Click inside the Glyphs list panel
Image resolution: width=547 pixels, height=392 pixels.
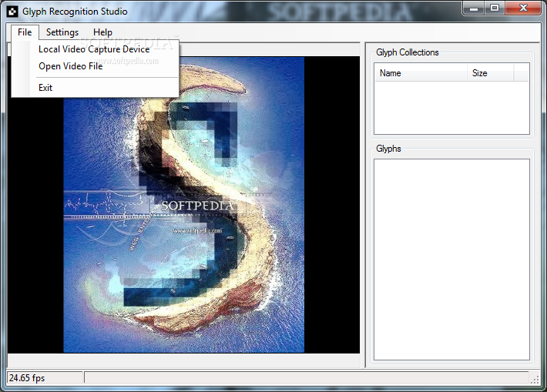tap(451, 260)
